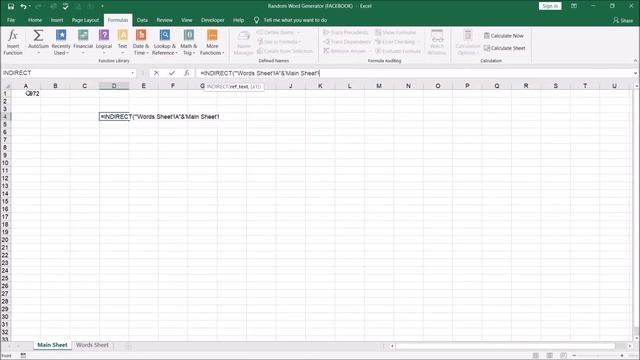Open More Functions menu
Viewport: 640px width, 360px height.
[212, 42]
